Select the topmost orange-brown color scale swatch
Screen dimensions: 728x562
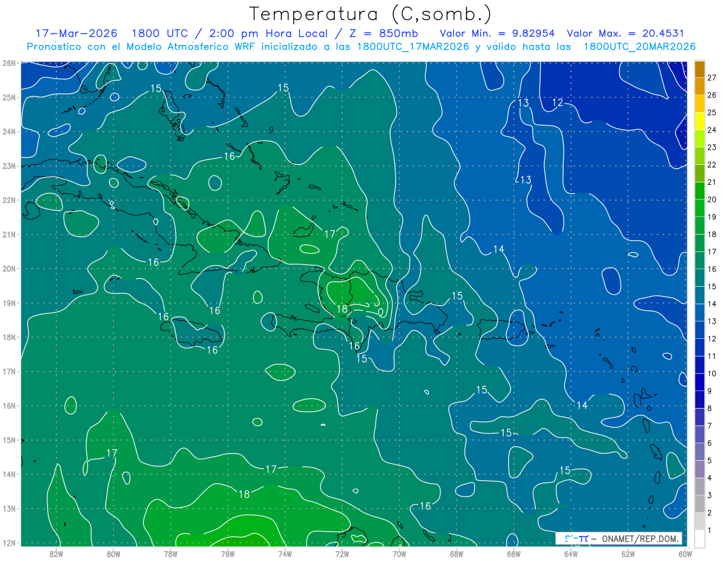click(699, 69)
